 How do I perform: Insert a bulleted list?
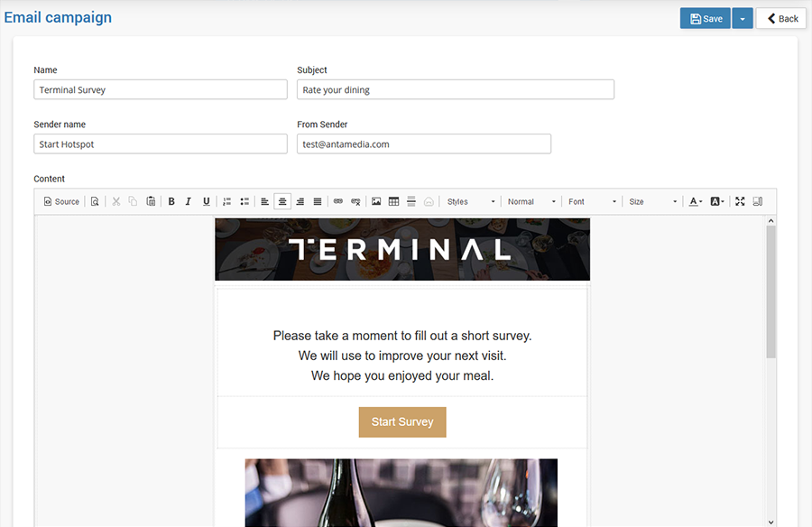245,201
